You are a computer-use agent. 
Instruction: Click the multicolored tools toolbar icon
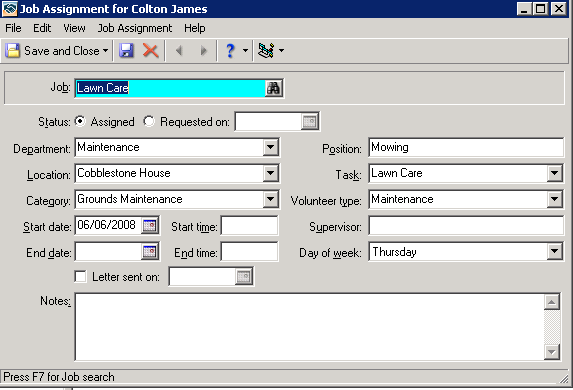pos(266,50)
